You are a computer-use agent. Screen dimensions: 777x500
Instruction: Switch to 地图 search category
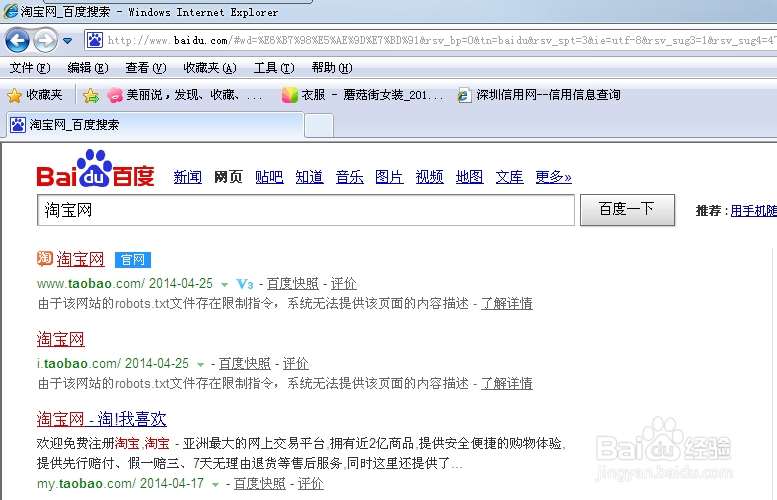[469, 177]
